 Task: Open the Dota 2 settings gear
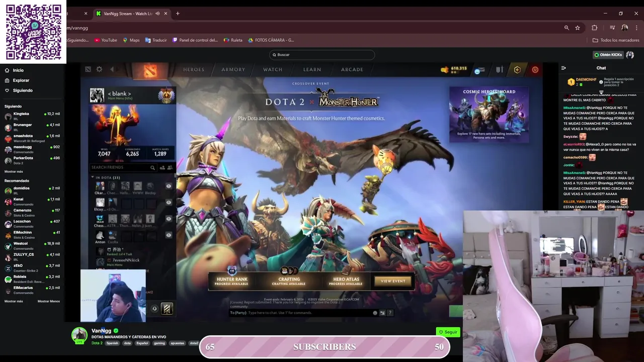[99, 69]
